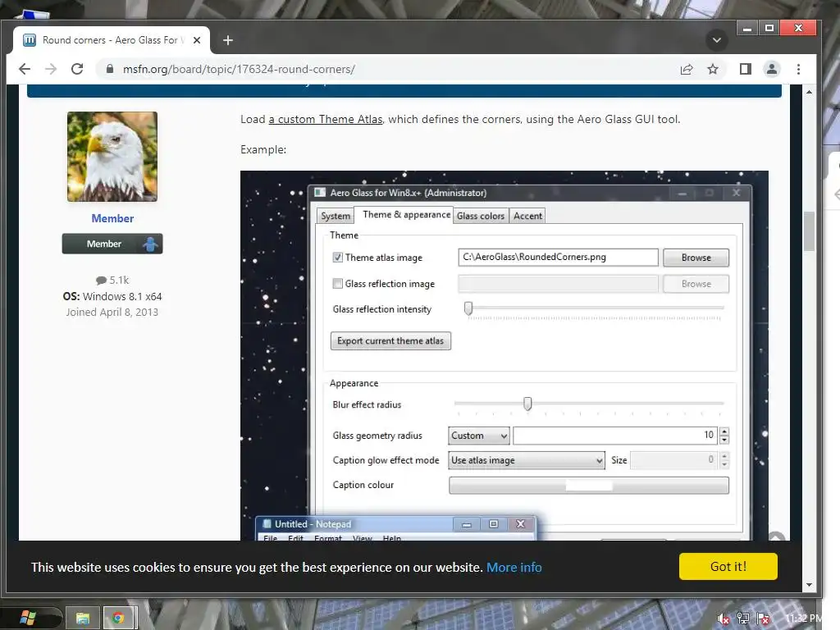Select the Round corners - Aero Glass tab
Viewport: 840px width, 630px height.
pos(112,40)
